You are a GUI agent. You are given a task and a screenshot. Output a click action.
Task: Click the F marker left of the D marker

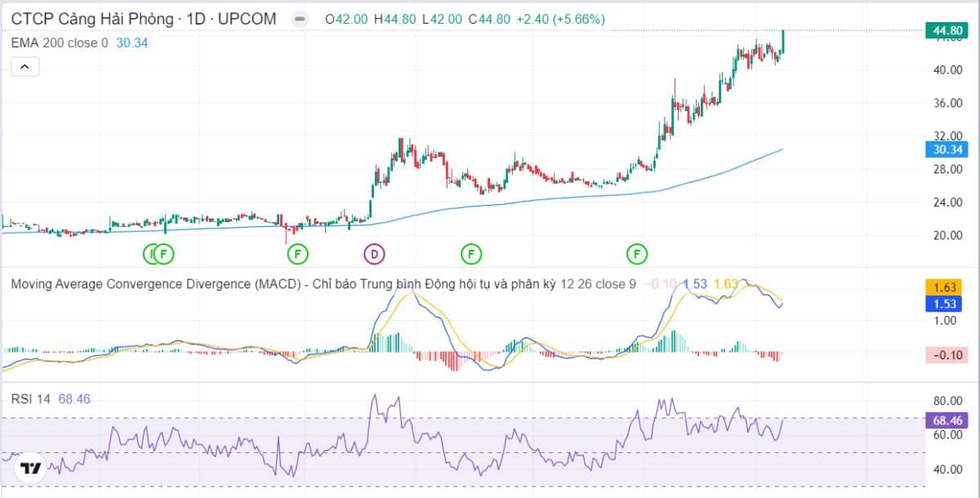point(298,254)
